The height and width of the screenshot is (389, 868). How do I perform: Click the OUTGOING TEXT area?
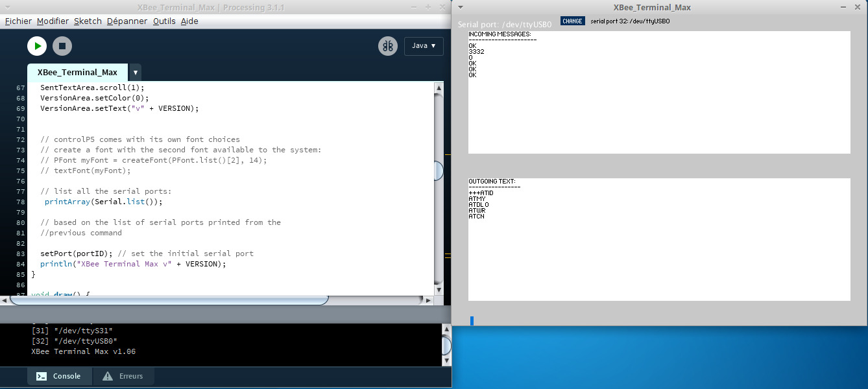point(659,239)
